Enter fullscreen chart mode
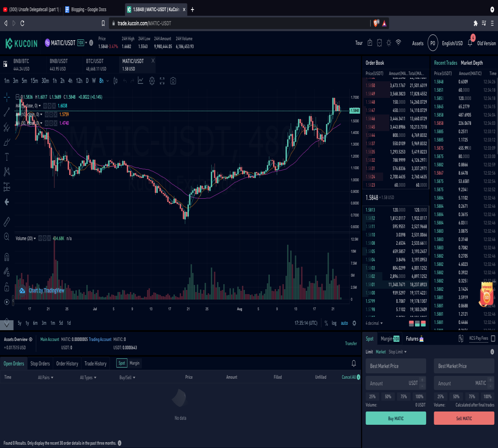Viewport: 498px width, 448px height. point(162,81)
